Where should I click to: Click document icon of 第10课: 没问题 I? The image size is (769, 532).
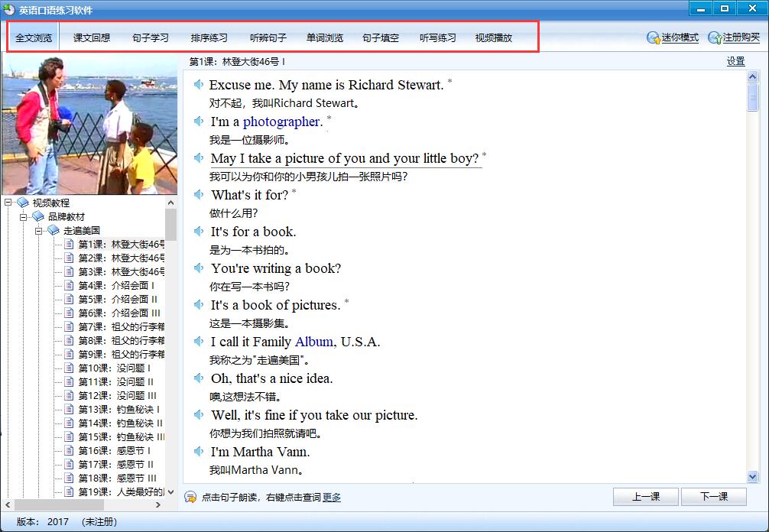click(69, 368)
